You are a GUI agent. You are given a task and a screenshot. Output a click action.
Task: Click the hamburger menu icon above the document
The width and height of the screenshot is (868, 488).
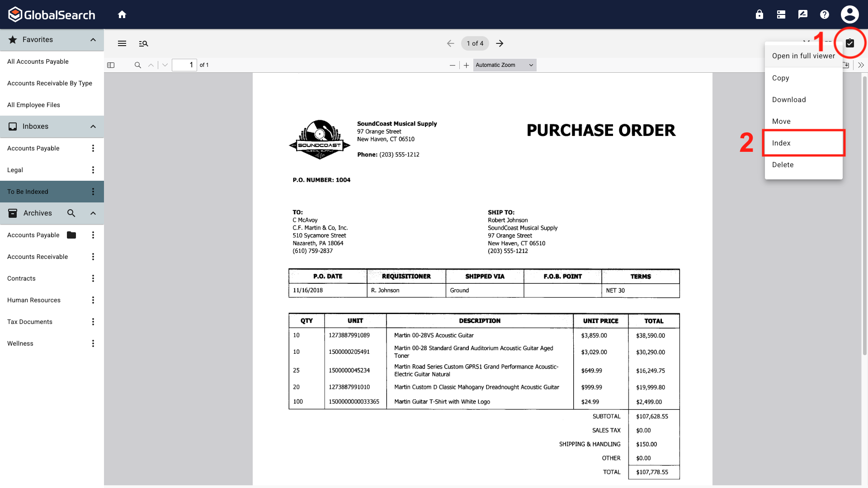point(122,43)
